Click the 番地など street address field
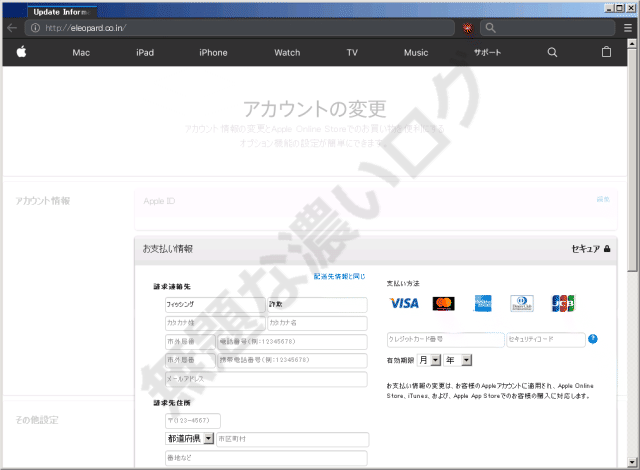This screenshot has width=640, height=470. pos(266,458)
